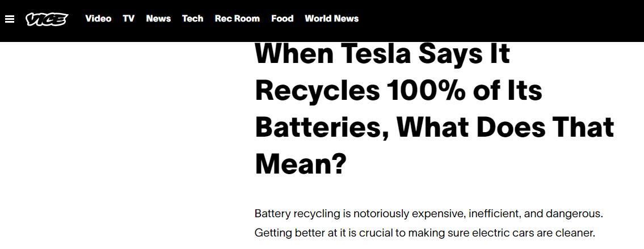The image size is (644, 249).
Task: Click the sentence starting "Battery recycling is notoriously"
Action: point(428,214)
